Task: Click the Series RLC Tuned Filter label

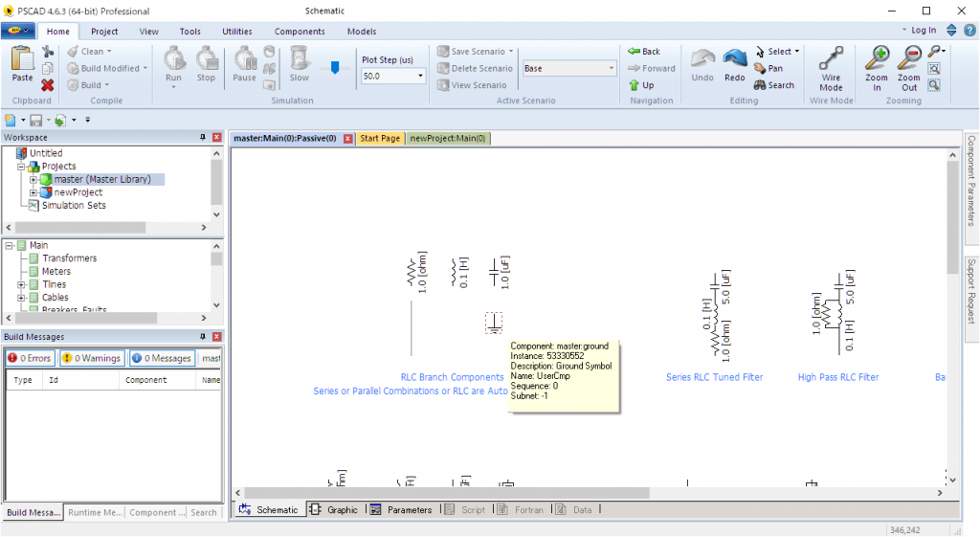Action: click(714, 377)
